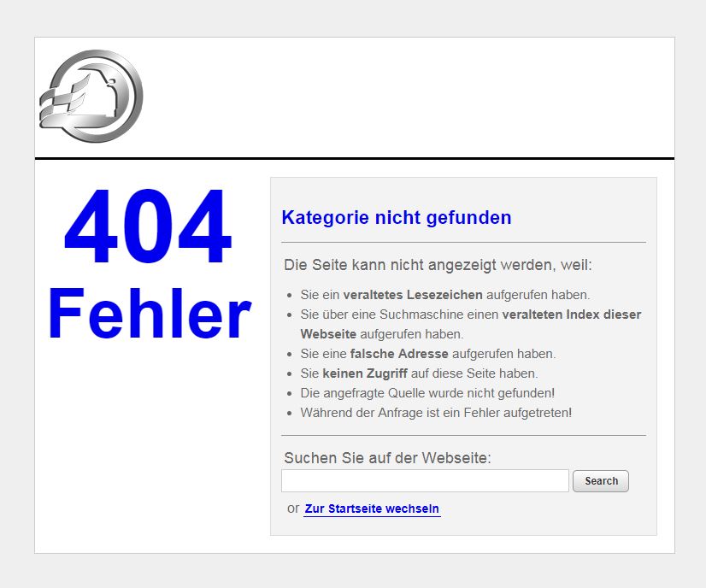Image resolution: width=706 pixels, height=588 pixels.
Task: Click the bold 'veralteten Index dieser' text
Action: click(x=571, y=315)
